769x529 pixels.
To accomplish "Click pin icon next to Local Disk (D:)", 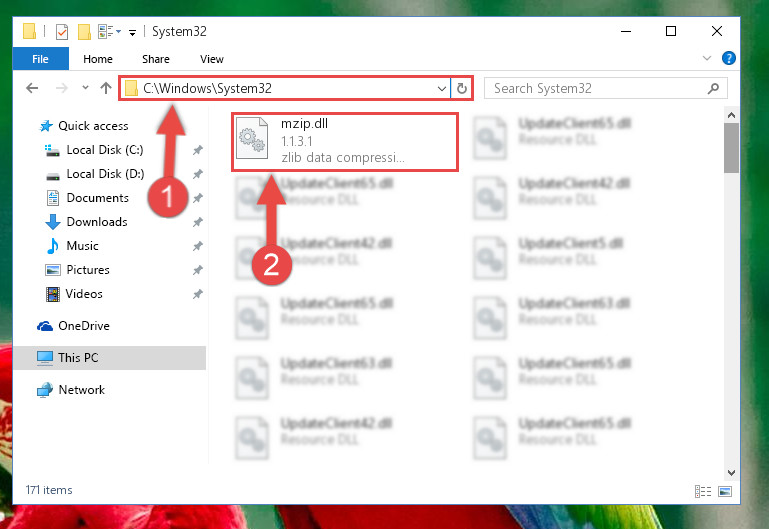I will 198,174.
